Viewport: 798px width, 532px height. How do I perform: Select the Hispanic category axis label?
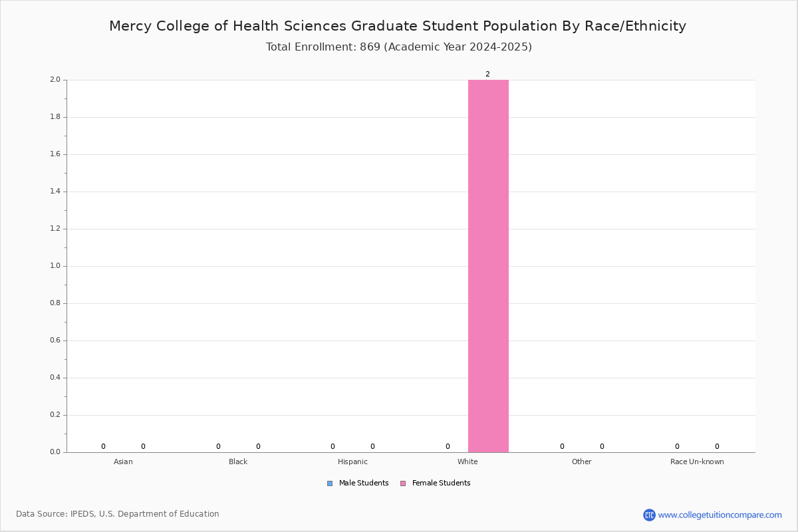(x=352, y=462)
